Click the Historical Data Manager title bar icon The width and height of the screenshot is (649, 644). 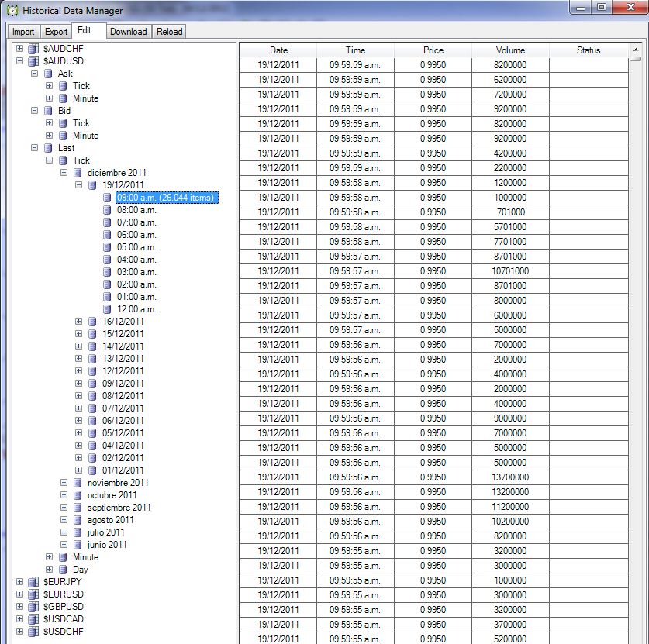[12, 11]
